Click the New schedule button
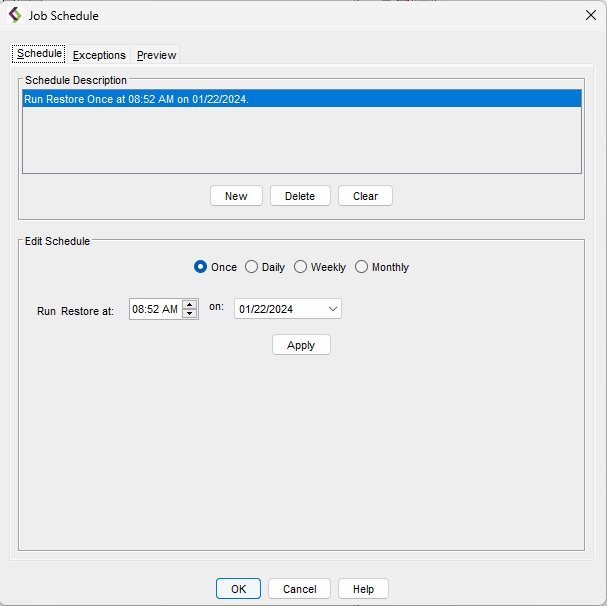Screen dimensions: 607x606 pyautogui.click(x=236, y=196)
